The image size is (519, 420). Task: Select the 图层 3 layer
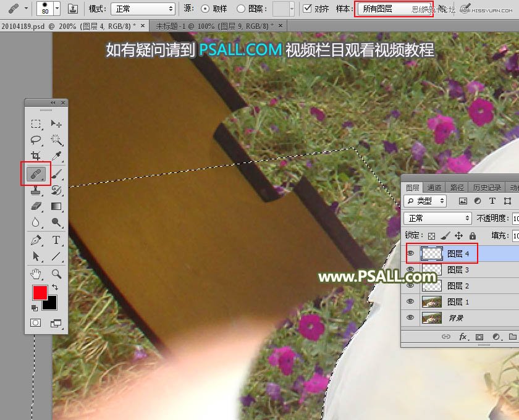pyautogui.click(x=457, y=269)
